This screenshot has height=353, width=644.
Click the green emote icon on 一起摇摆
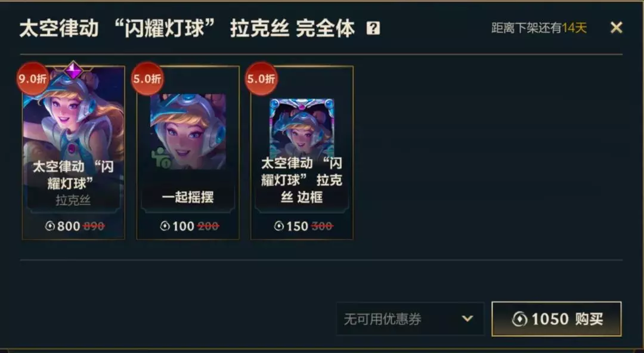tap(160, 158)
